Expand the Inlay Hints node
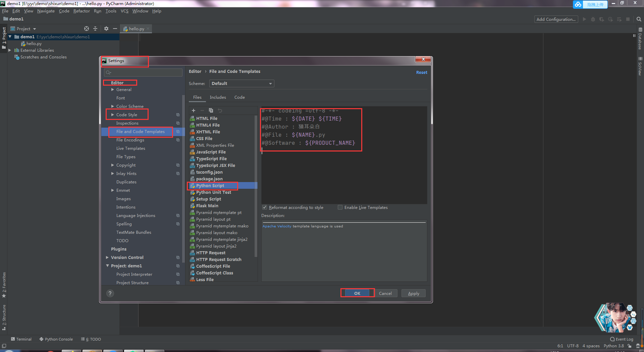The image size is (644, 352). pyautogui.click(x=113, y=174)
